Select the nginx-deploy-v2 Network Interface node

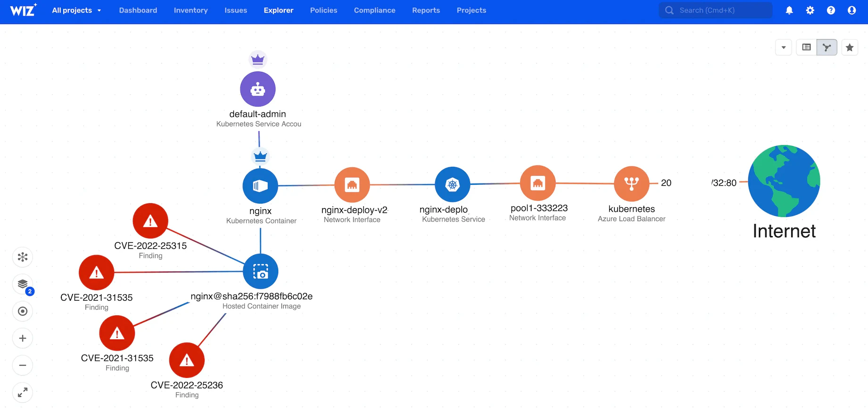(352, 185)
